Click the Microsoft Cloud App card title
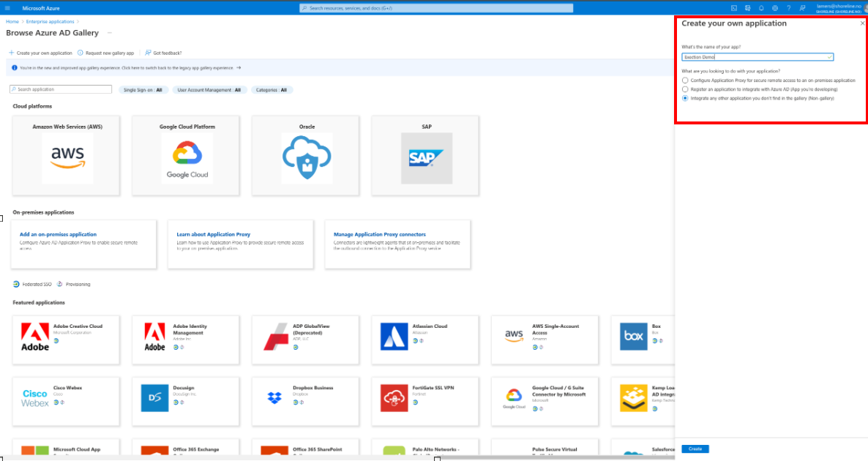Image resolution: width=868 pixels, height=461 pixels. click(x=76, y=449)
